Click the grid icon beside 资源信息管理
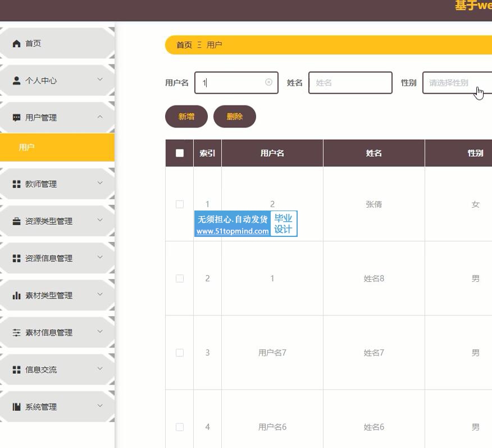The image size is (492, 448). [x=16, y=258]
